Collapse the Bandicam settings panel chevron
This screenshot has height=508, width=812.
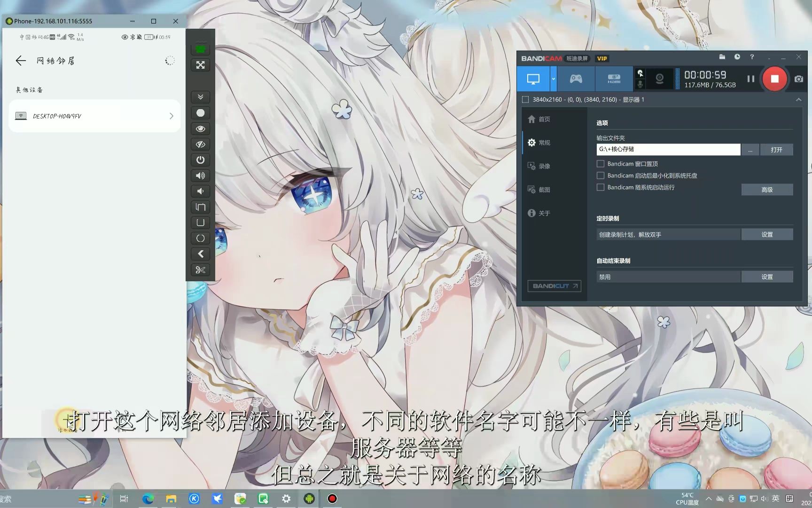click(799, 100)
